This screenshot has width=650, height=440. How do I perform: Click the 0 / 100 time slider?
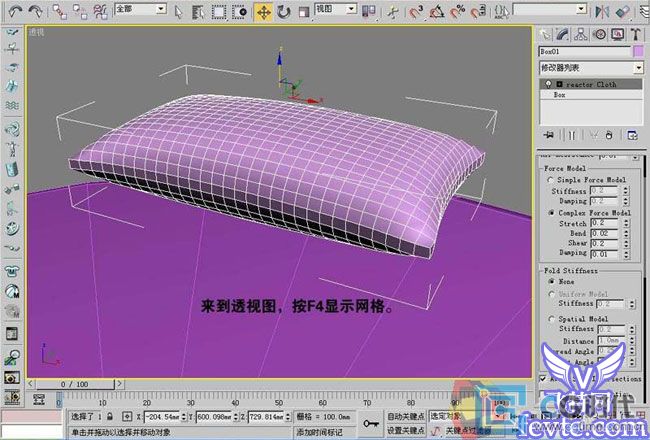click(75, 384)
